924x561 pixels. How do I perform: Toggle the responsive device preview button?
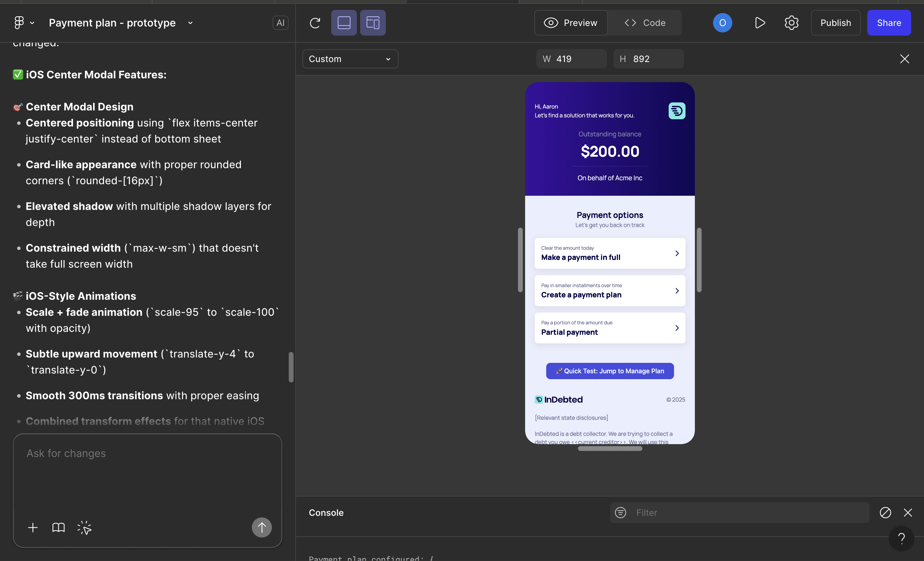click(372, 23)
